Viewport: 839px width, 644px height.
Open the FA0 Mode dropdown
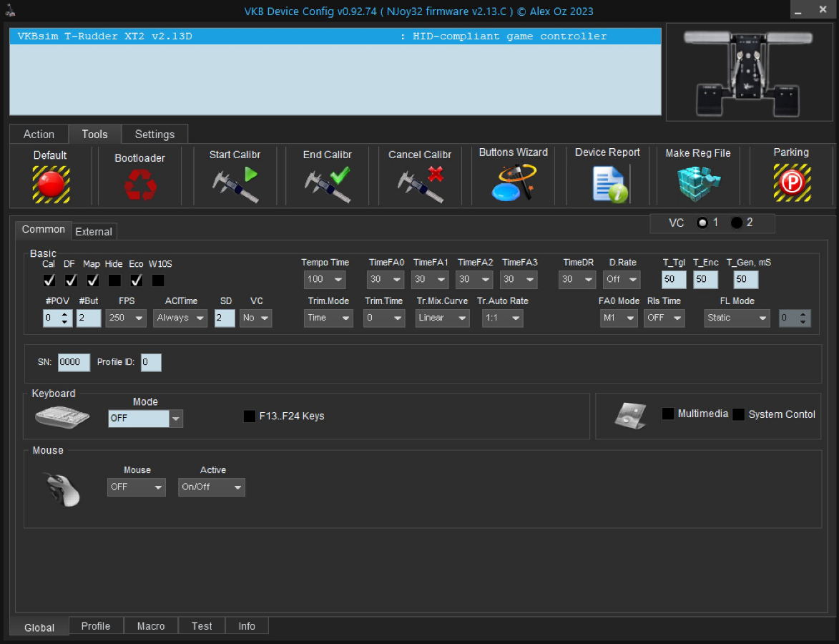click(x=619, y=318)
